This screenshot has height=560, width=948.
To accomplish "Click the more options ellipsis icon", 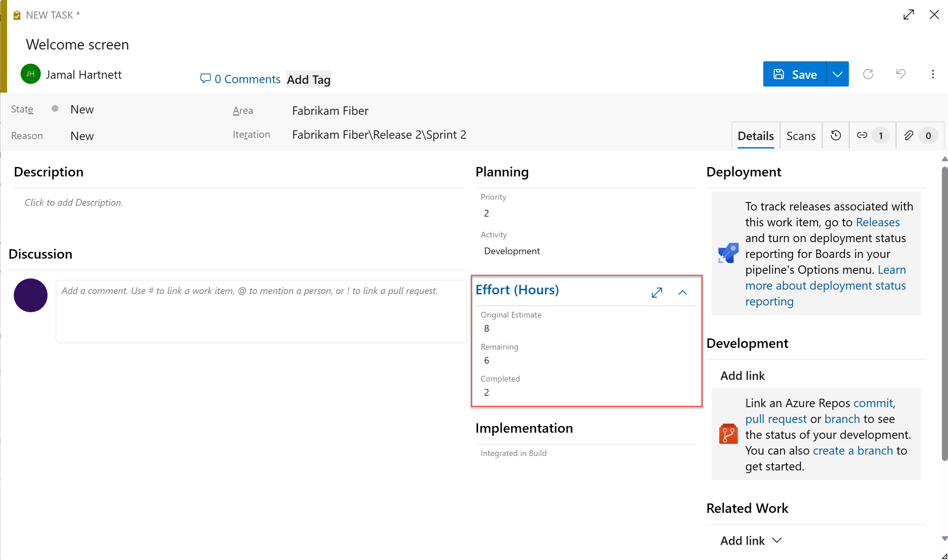I will click(x=932, y=74).
